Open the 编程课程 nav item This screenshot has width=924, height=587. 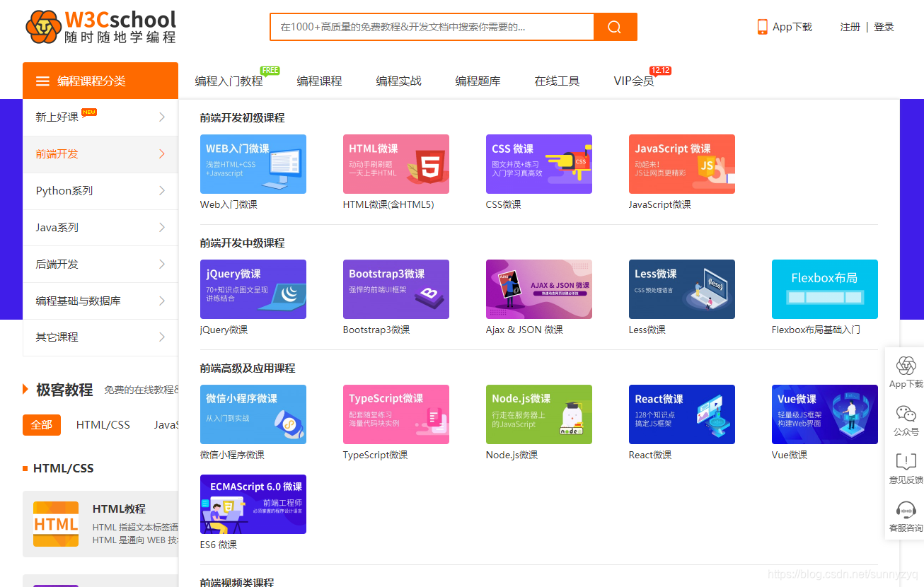pyautogui.click(x=319, y=81)
